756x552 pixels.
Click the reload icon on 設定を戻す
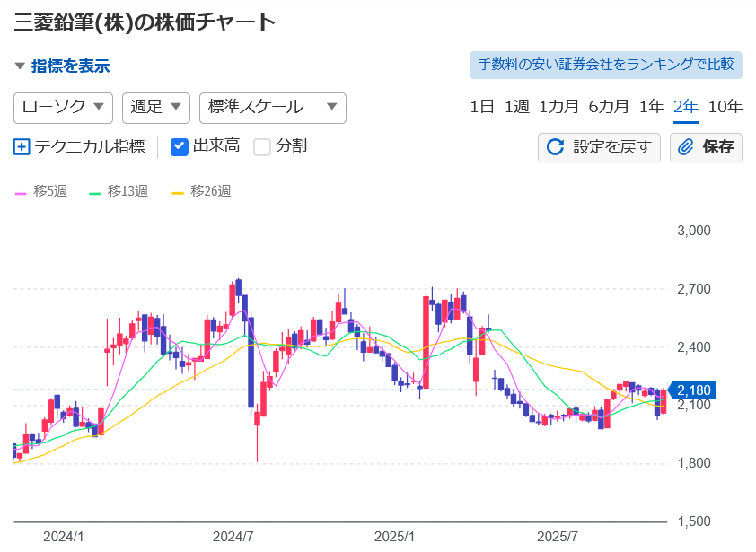555,147
